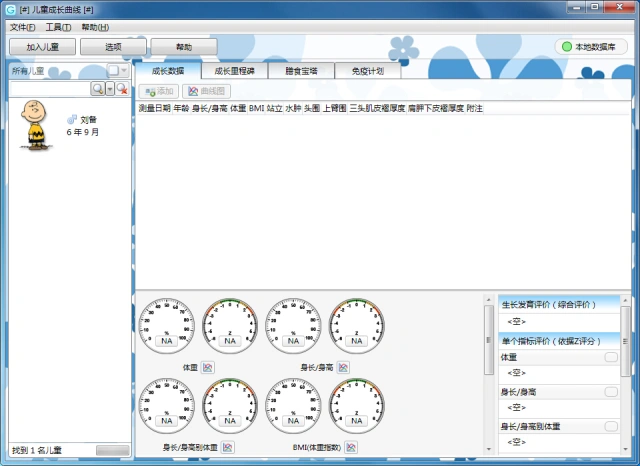Image resolution: width=640 pixels, height=466 pixels.
Task: Switch to the 膳食宝塔 tab
Action: tap(299, 71)
